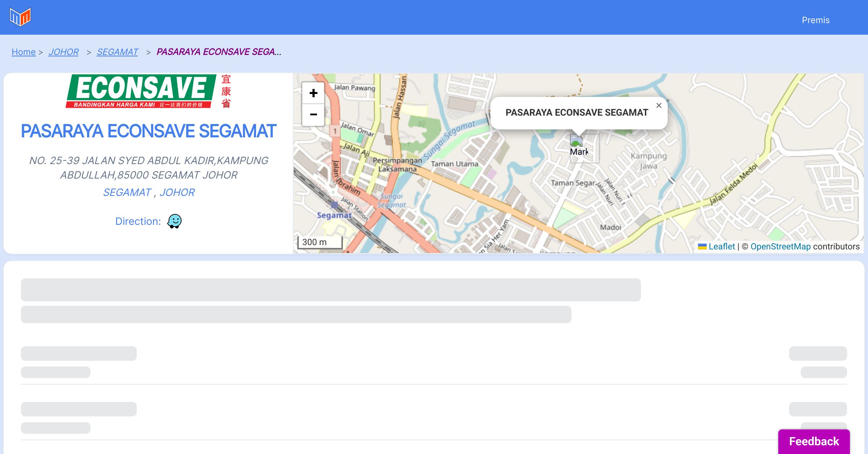Click SEGAMAT district link under address
The width and height of the screenshot is (868, 454).
point(127,192)
